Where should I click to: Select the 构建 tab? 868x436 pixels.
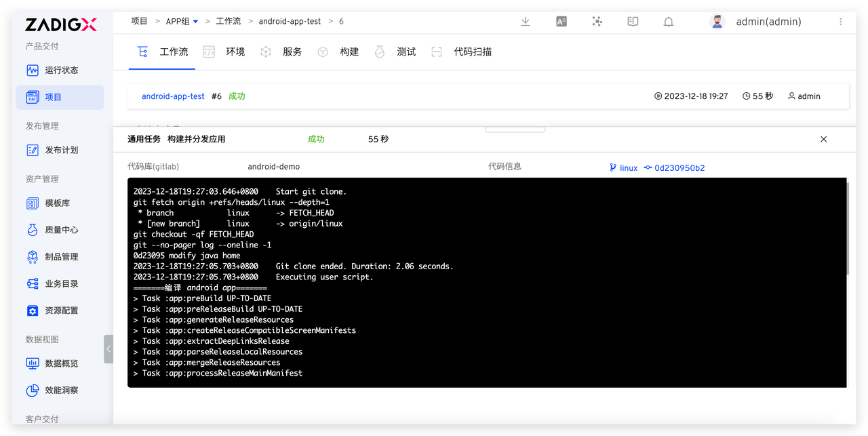click(x=349, y=52)
